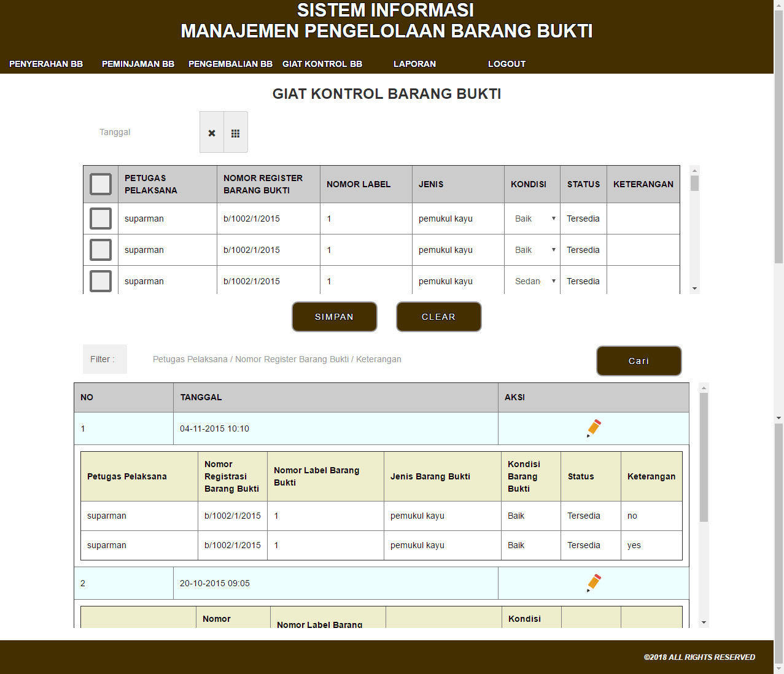The image size is (784, 674).
Task: Click the Cari search button
Action: tap(638, 361)
